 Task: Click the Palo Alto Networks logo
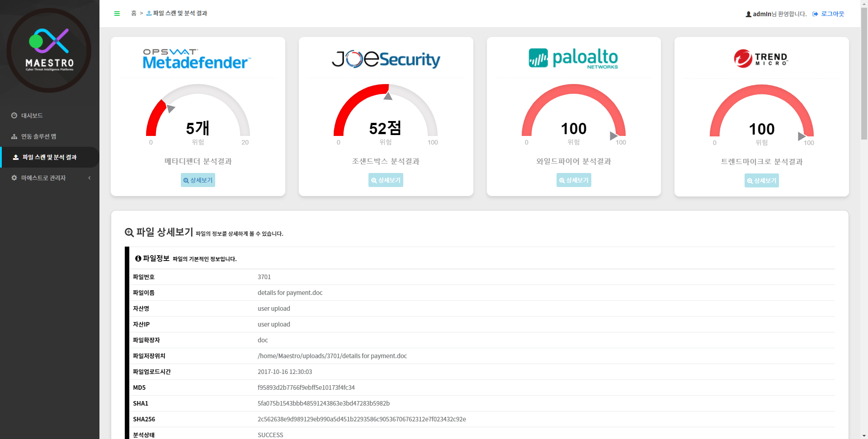point(573,58)
